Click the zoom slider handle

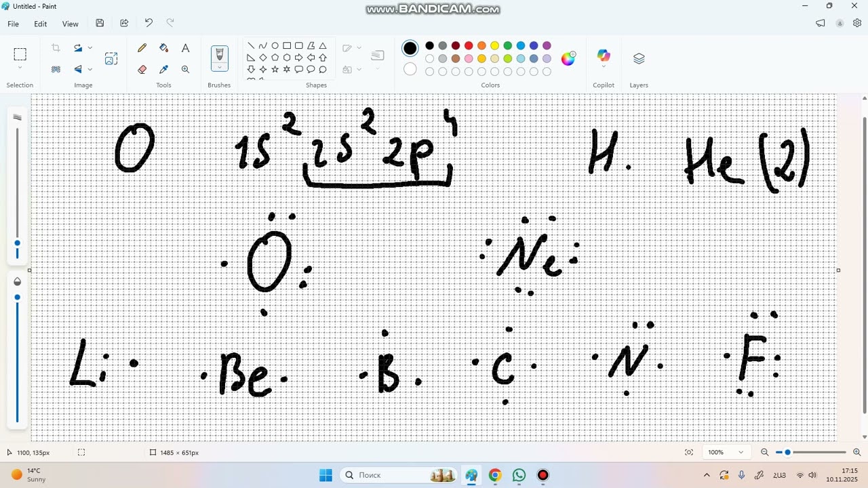pyautogui.click(x=788, y=452)
